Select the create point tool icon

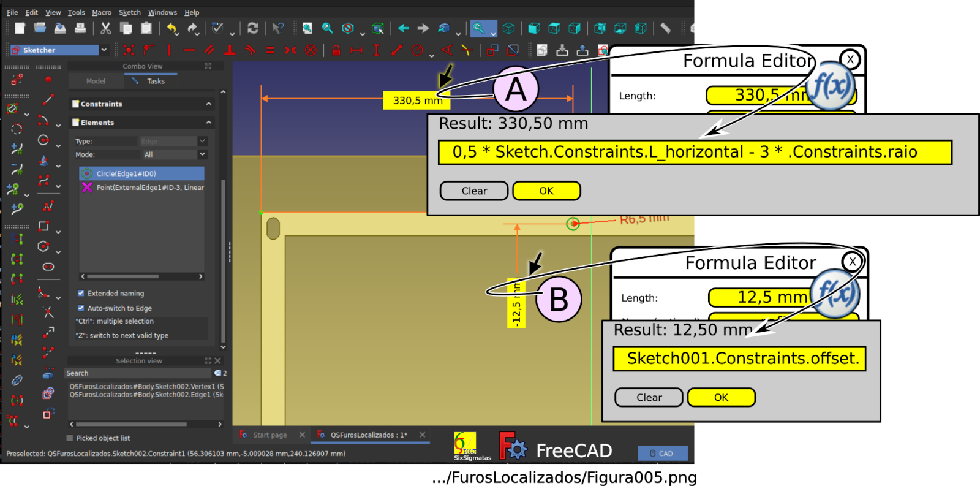click(48, 79)
